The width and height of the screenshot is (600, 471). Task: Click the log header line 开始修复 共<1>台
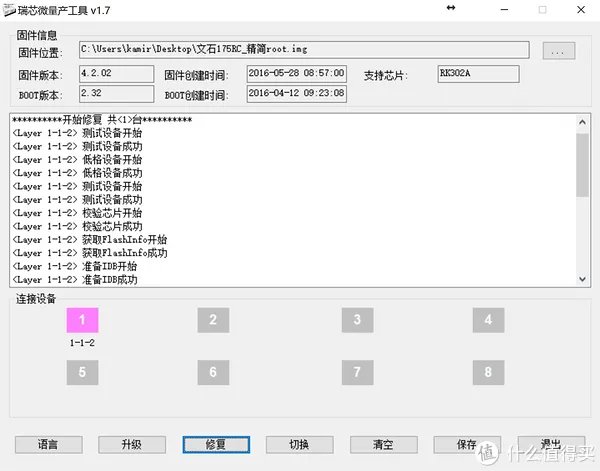point(102,120)
